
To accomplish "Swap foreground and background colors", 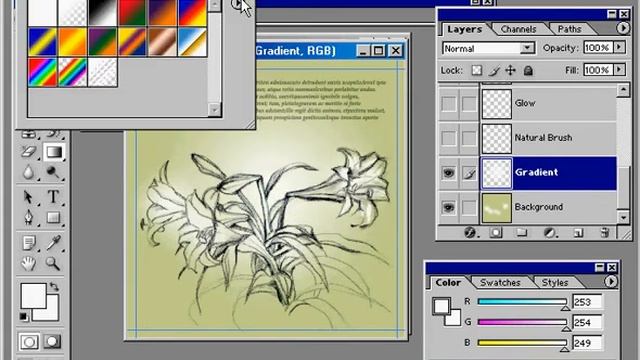I will click(54, 287).
